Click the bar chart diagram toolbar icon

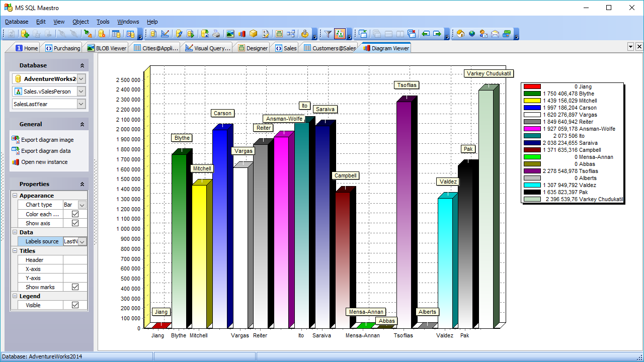tap(242, 34)
